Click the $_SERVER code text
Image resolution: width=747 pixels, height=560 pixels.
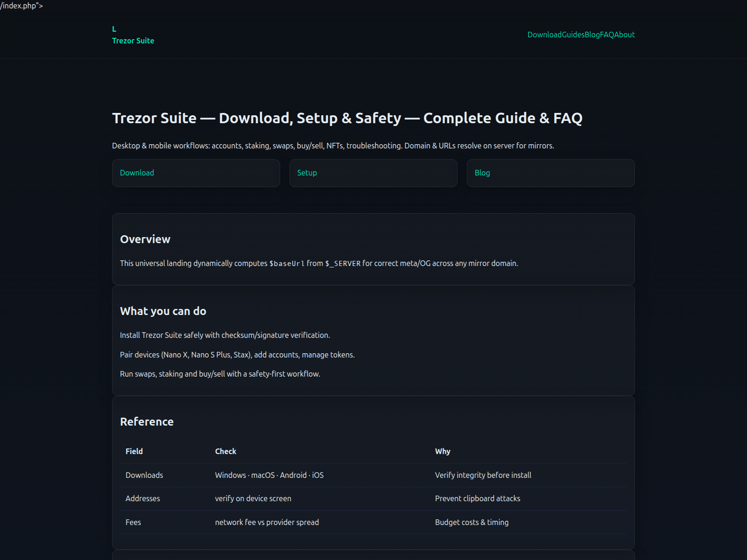coord(343,264)
